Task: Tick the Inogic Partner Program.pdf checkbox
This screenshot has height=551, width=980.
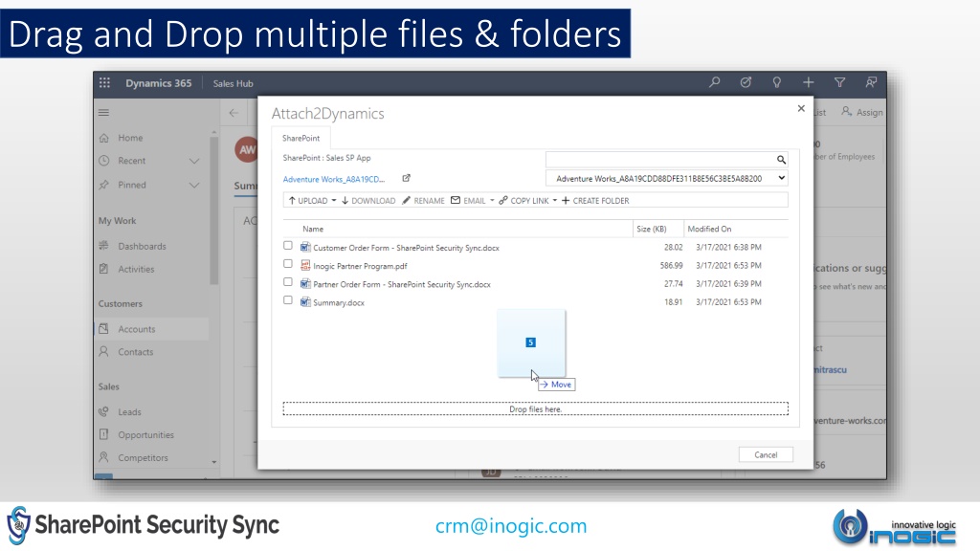Action: pyautogui.click(x=287, y=264)
